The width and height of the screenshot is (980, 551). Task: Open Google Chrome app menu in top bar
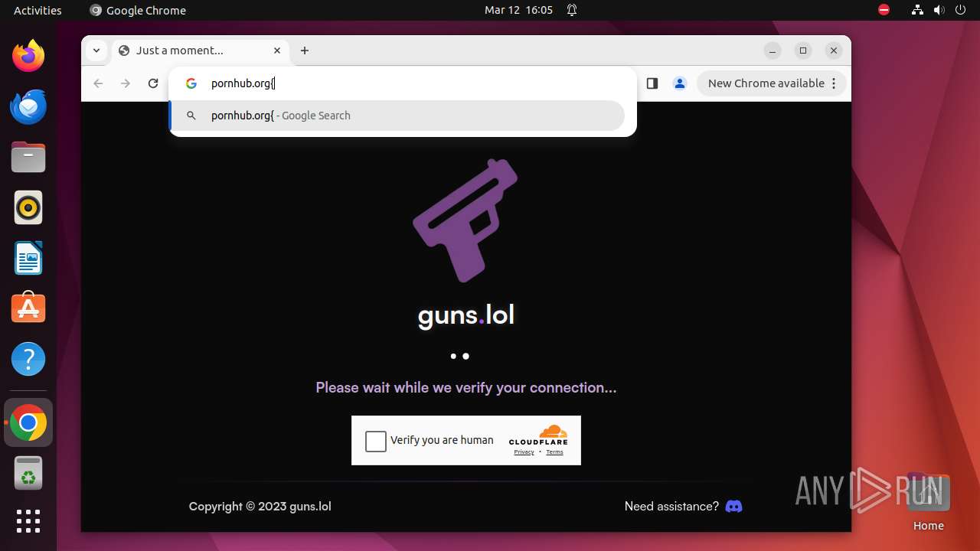pyautogui.click(x=138, y=10)
